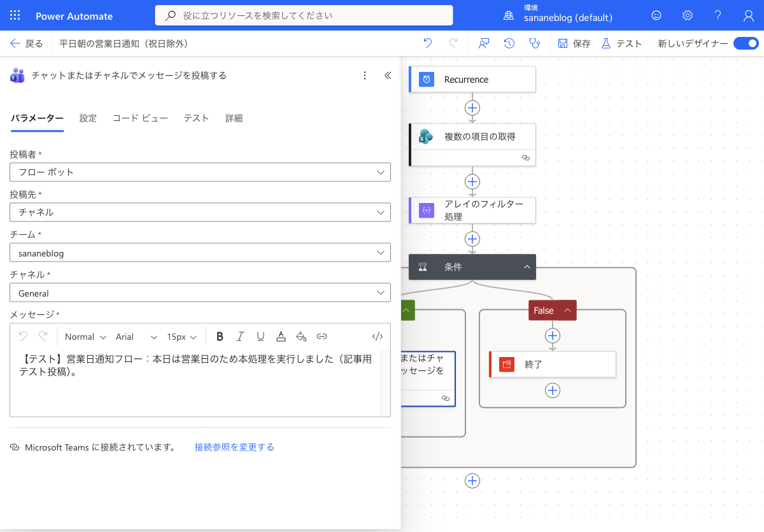
Task: Add step below the 条件 block
Action: (472, 480)
